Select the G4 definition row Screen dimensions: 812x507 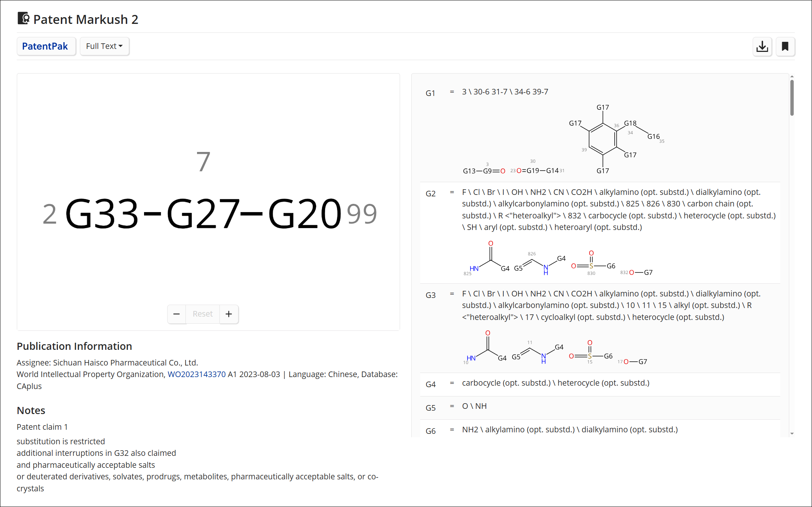click(x=600, y=384)
